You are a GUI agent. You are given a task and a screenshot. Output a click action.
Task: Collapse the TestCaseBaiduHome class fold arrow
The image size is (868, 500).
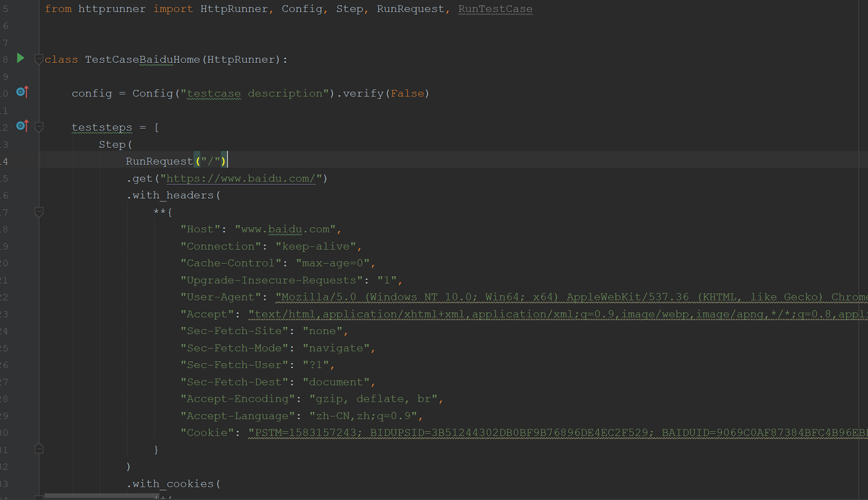[x=39, y=59]
